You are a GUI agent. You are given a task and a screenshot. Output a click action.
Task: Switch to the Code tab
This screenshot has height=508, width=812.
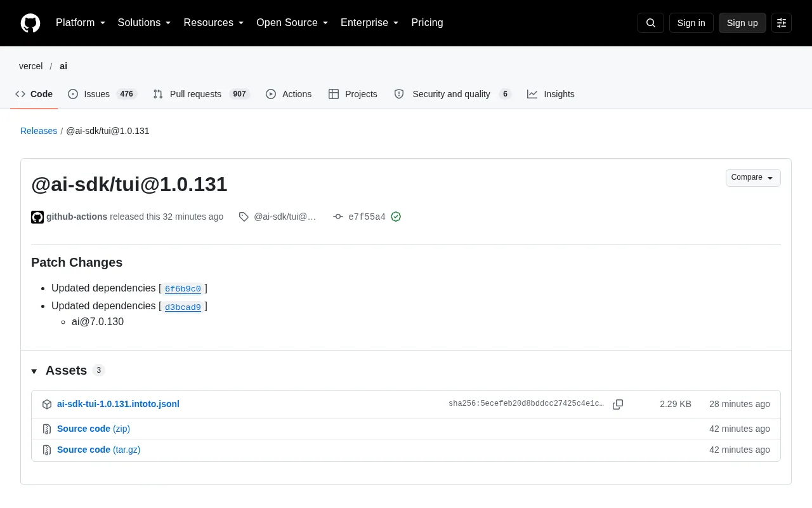pyautogui.click(x=34, y=94)
